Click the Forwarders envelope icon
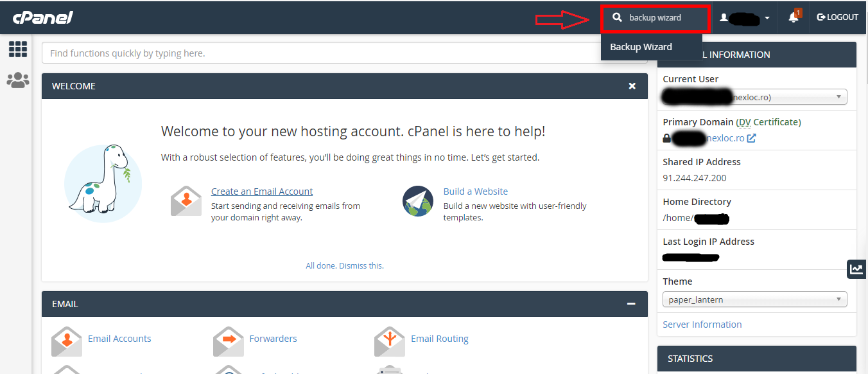This screenshot has height=374, width=868. pos(229,341)
